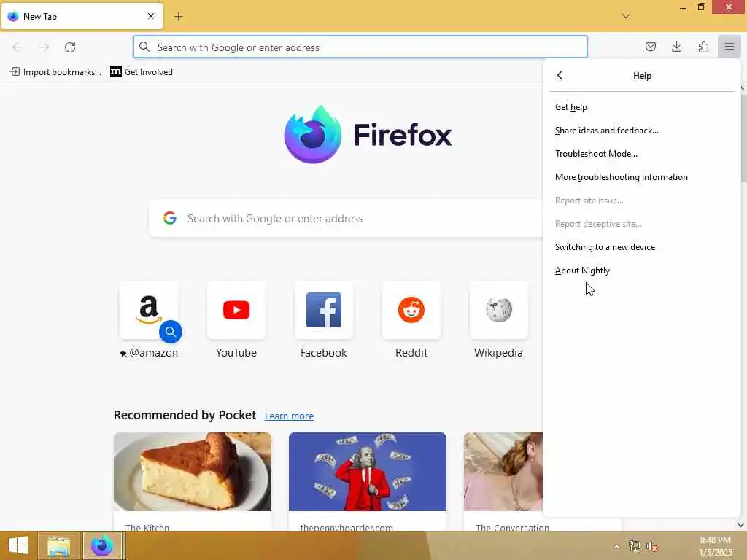
Task: Open the Downloads arrow icon
Action: 676,47
